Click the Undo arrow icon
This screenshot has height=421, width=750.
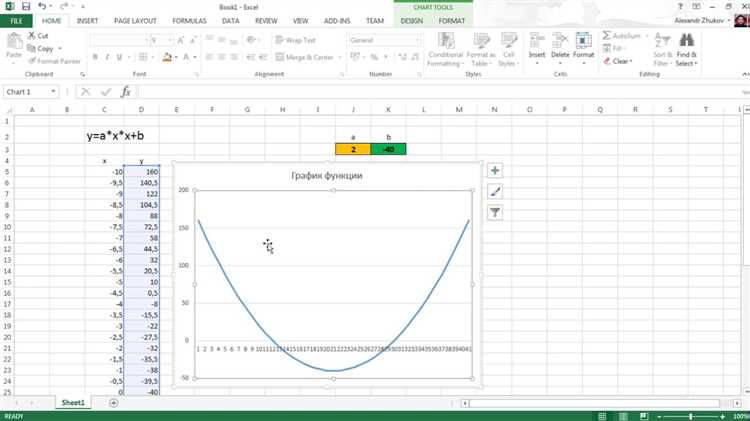(42, 7)
